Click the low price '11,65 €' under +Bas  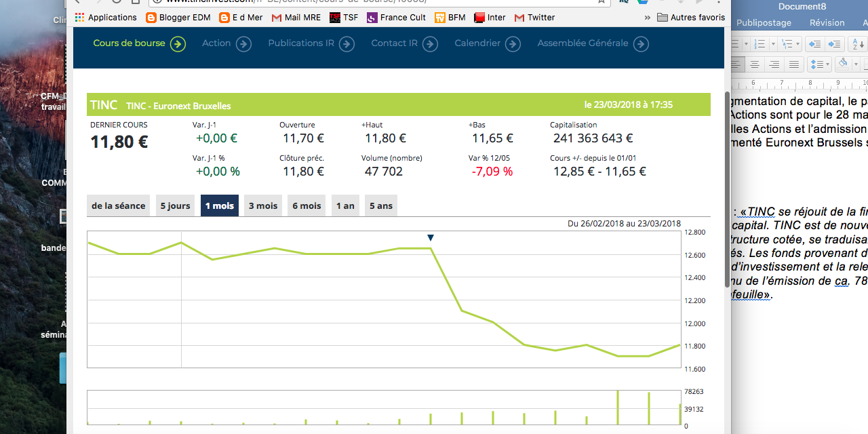[x=492, y=138]
